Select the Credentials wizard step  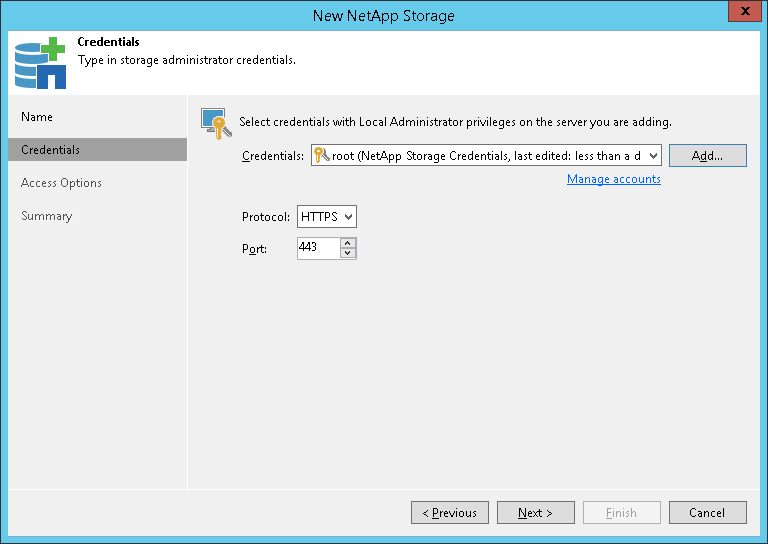click(97, 149)
